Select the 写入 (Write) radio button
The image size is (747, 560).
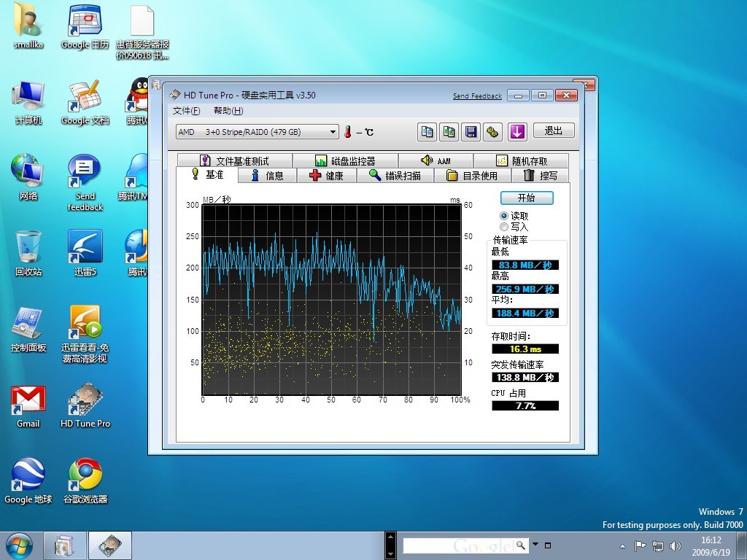pyautogui.click(x=504, y=227)
